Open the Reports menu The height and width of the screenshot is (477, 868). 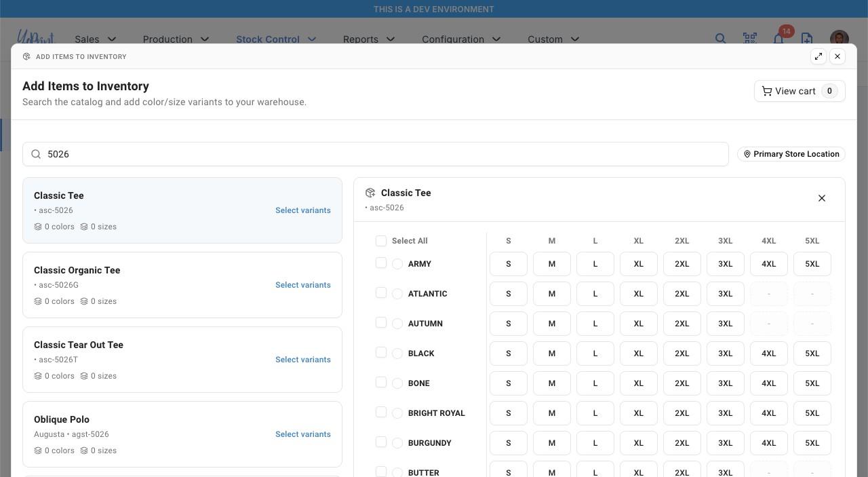coord(369,39)
